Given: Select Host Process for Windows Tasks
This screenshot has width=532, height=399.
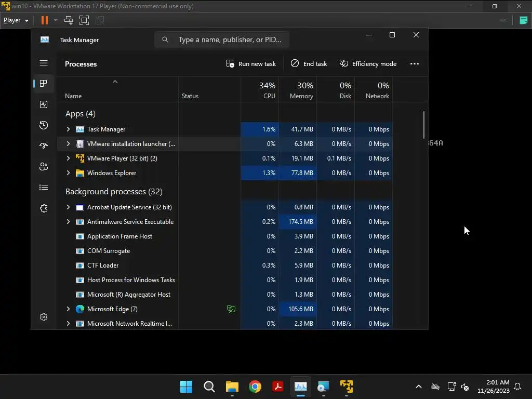Looking at the screenshot, I should click(224, 280).
